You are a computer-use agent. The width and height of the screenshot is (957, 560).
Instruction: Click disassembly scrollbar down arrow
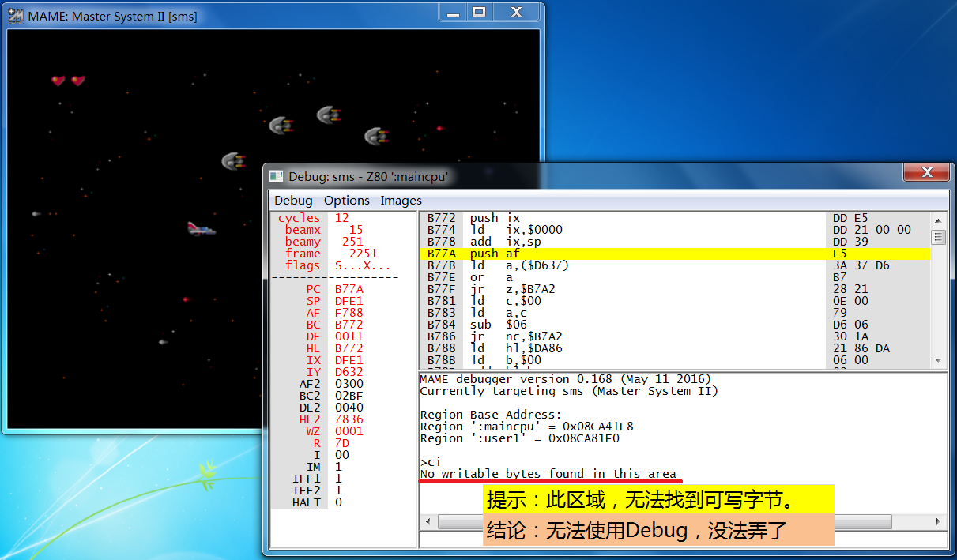coord(938,359)
